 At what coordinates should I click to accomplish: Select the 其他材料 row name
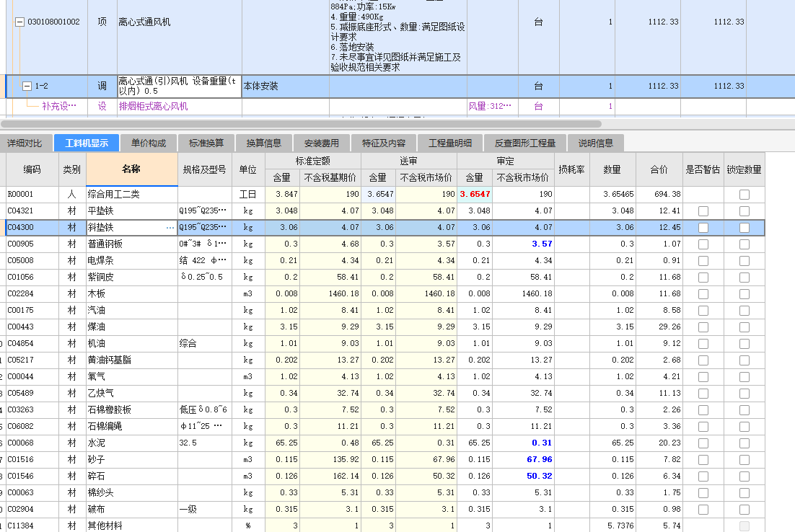coord(105,526)
